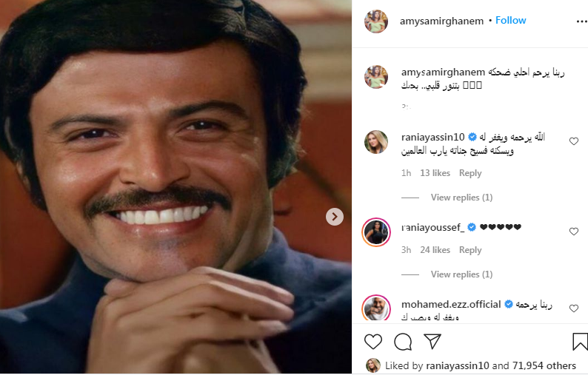Expand replies under raniayoussef_'s comment

461,274
